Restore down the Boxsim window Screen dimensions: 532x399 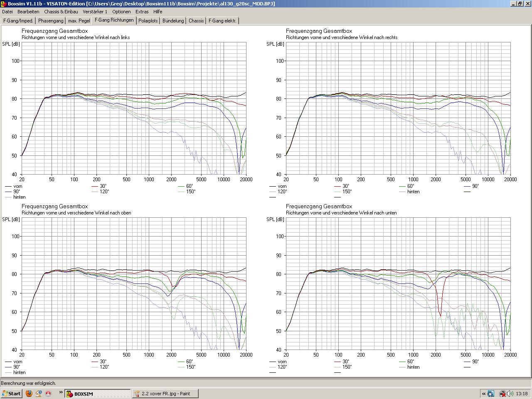[520, 4]
